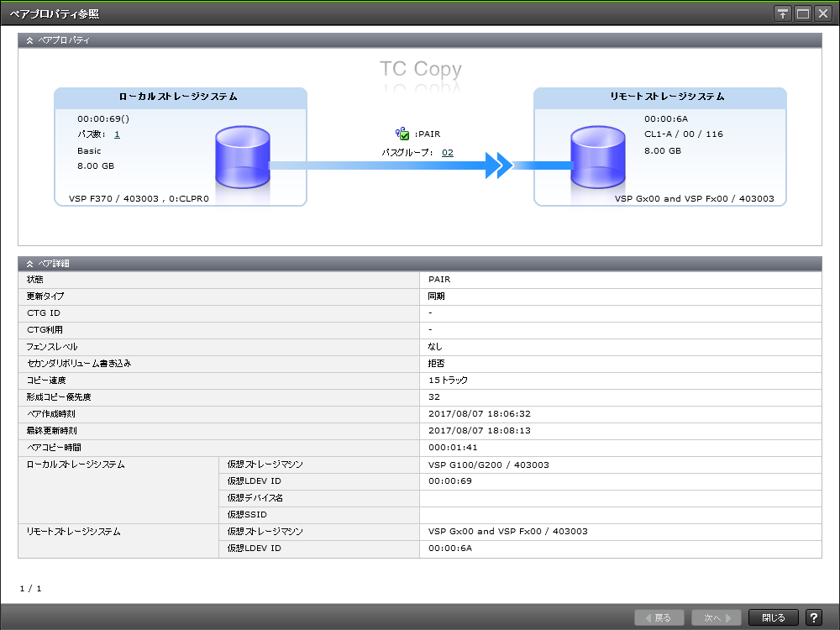Image resolution: width=840 pixels, height=630 pixels.
Task: Click the disabled 次へ button
Action: point(717,617)
